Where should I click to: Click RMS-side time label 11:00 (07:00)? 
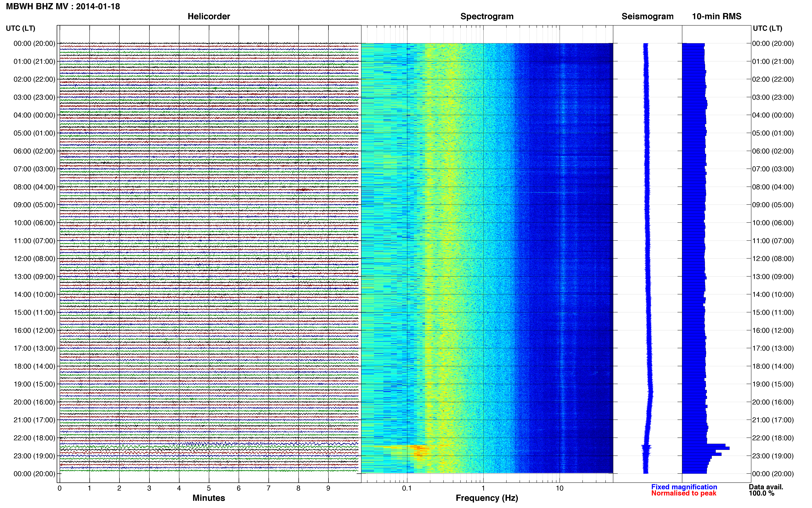click(x=773, y=241)
